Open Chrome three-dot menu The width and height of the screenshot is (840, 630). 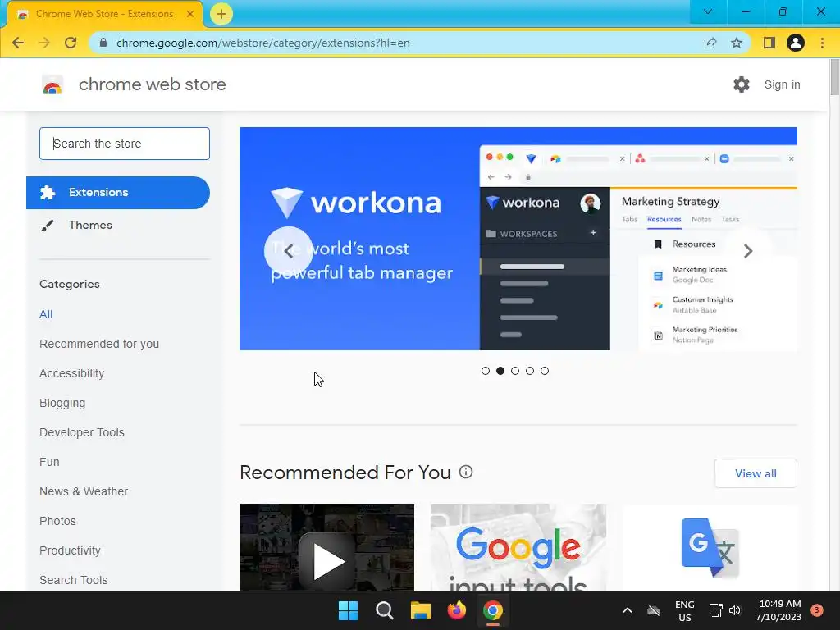tap(822, 43)
